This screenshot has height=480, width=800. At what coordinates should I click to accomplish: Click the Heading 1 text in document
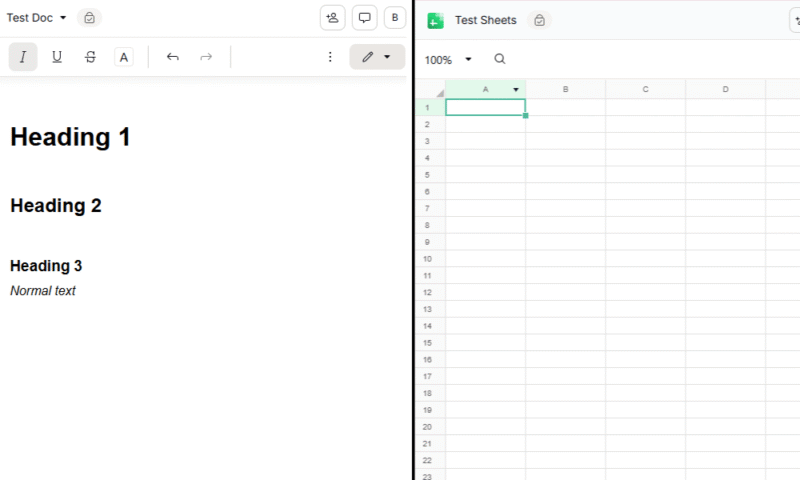tap(70, 137)
